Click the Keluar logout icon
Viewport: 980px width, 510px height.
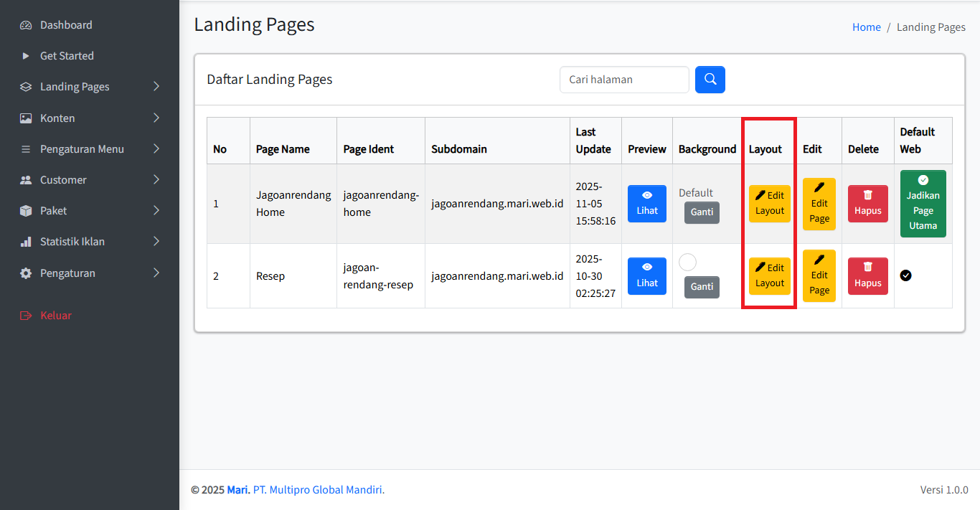pyautogui.click(x=26, y=316)
